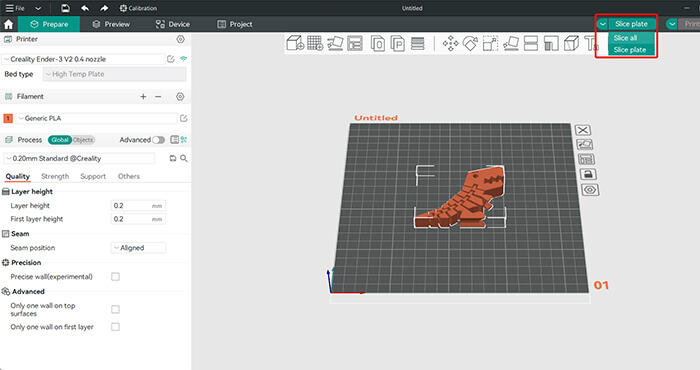
Task: Click the filament 1 color swatch
Action: 8,118
